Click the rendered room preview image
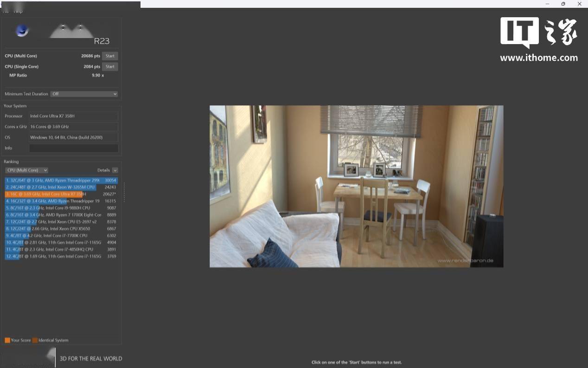This screenshot has height=368, width=588. pyautogui.click(x=356, y=186)
